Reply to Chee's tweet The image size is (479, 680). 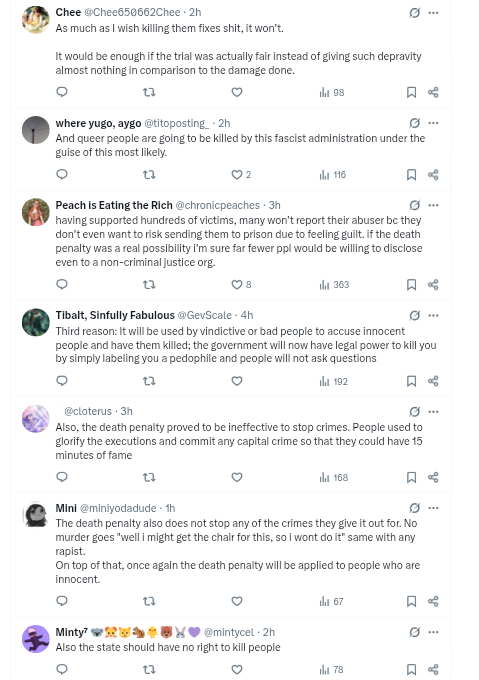tap(62, 92)
